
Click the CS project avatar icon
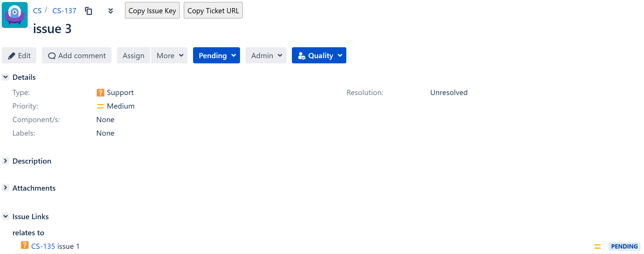click(15, 15)
